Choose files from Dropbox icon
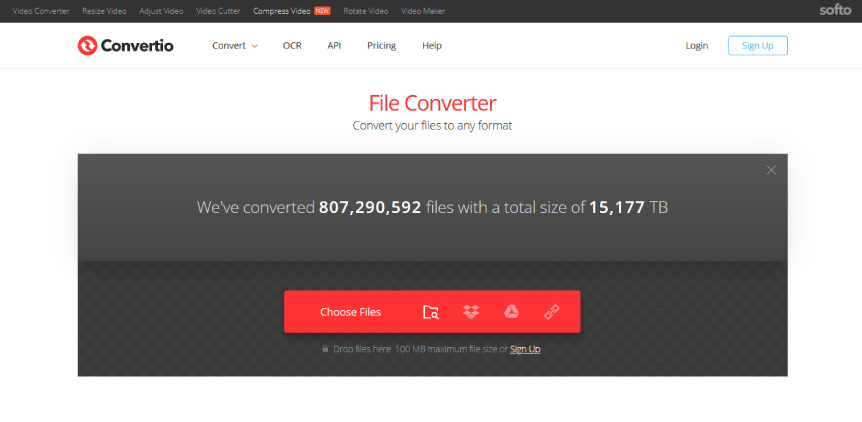 coord(471,312)
